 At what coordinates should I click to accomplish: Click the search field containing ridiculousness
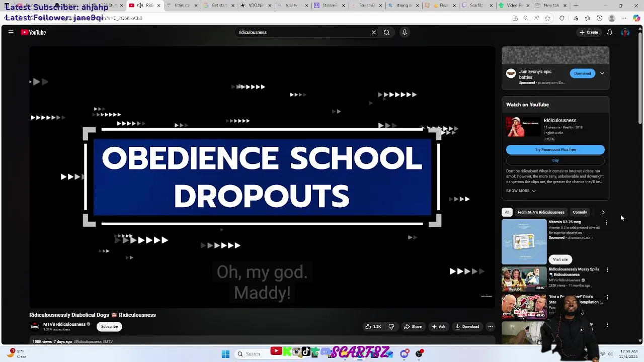pos(303,32)
